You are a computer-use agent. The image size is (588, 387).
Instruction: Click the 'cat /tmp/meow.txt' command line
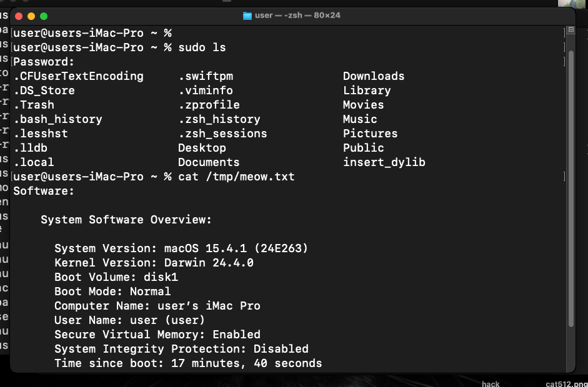(236, 177)
